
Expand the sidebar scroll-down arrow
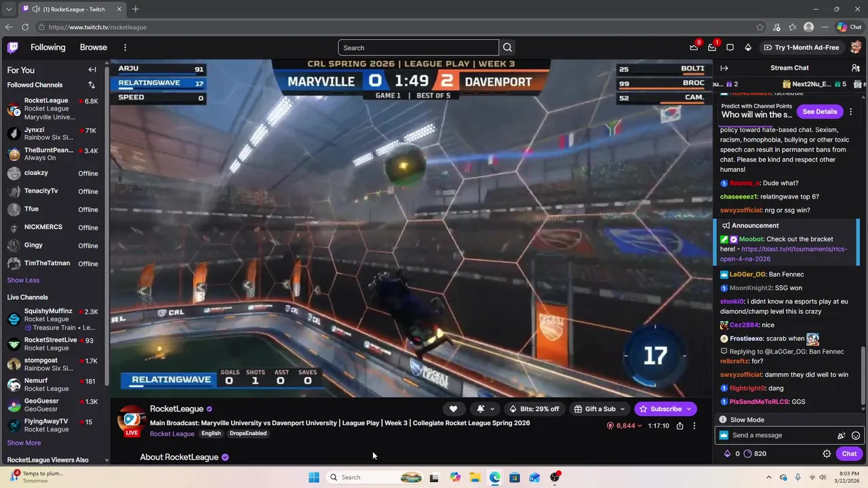(x=106, y=460)
